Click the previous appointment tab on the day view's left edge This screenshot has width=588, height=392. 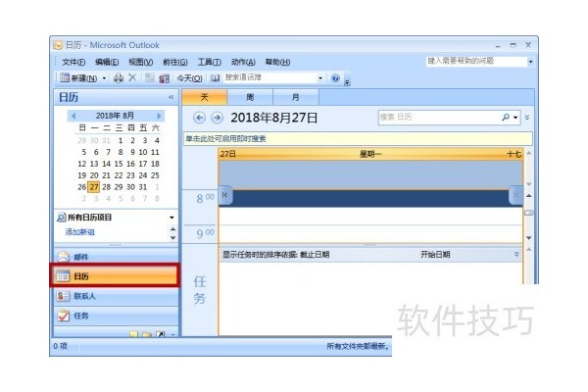point(225,195)
